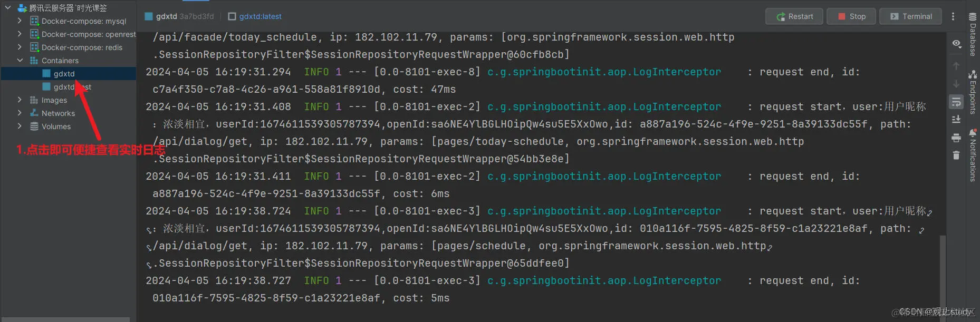Click the Volumes group icon
Screen dimensions: 980x322
(34, 126)
